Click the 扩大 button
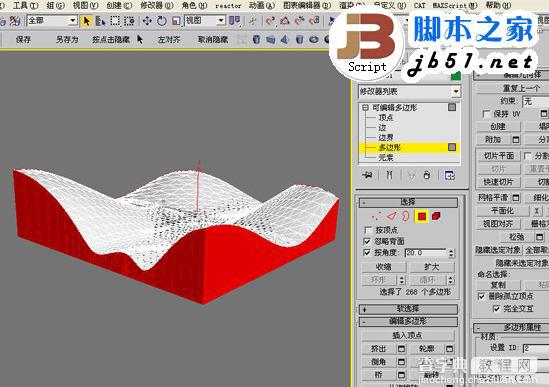Viewport: 549px width, 387px height. [432, 267]
